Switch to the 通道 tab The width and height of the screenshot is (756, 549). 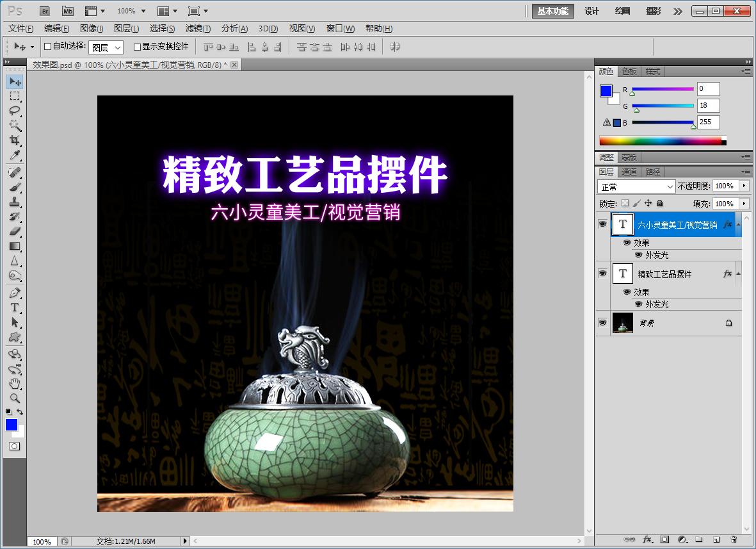tap(630, 171)
